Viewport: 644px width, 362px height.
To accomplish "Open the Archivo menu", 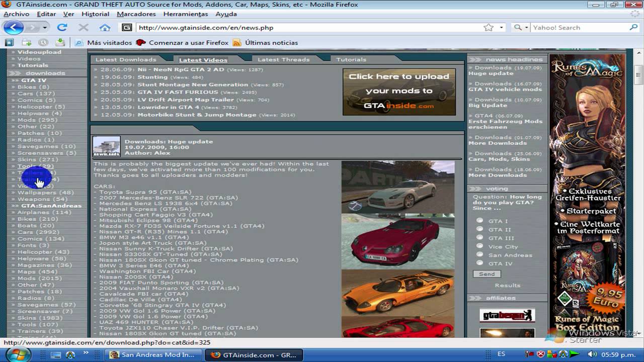I will (x=16, y=14).
